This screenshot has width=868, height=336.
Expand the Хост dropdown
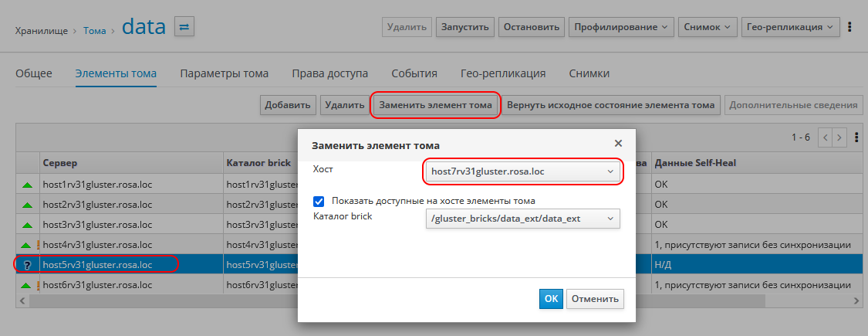(523, 171)
